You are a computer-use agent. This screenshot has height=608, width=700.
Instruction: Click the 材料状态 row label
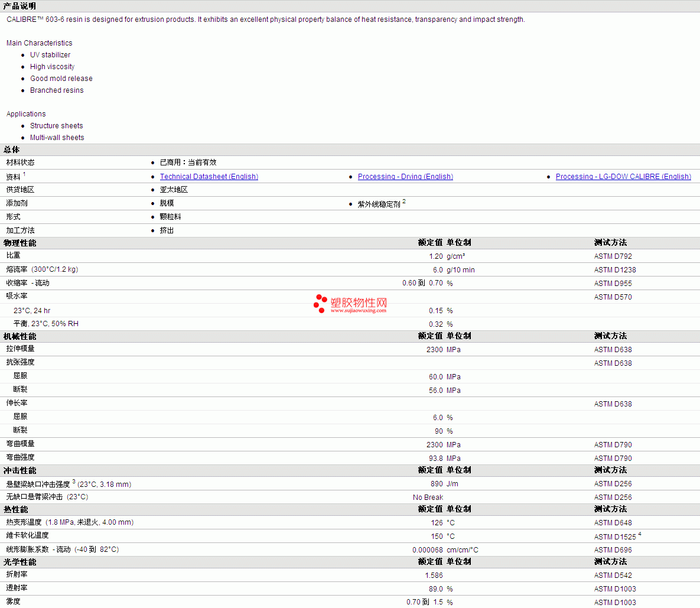point(20,162)
